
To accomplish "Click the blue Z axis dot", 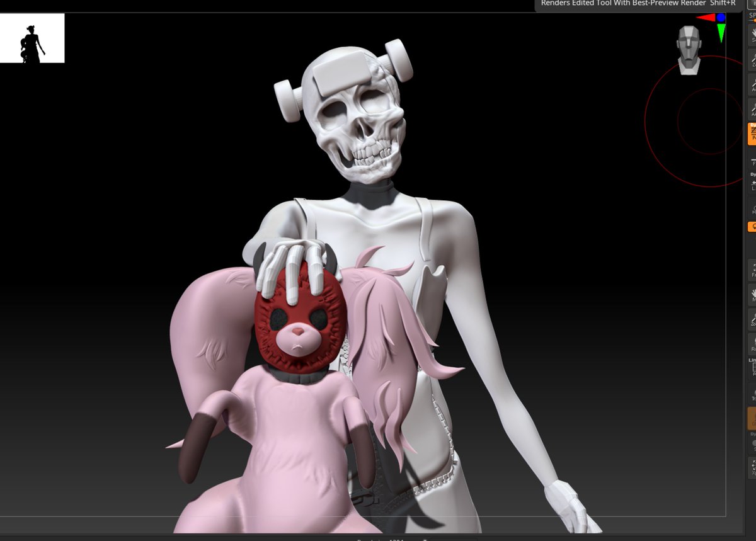I will click(721, 18).
